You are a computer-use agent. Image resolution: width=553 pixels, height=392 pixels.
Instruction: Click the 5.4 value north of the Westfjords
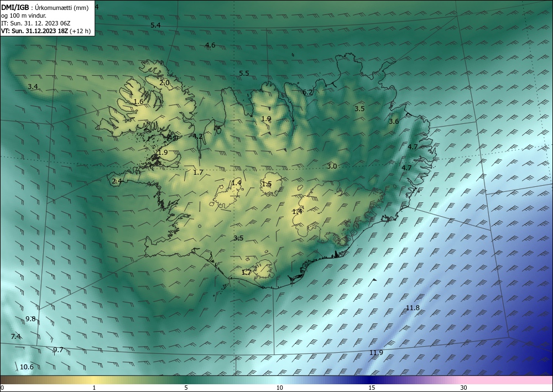coord(155,25)
